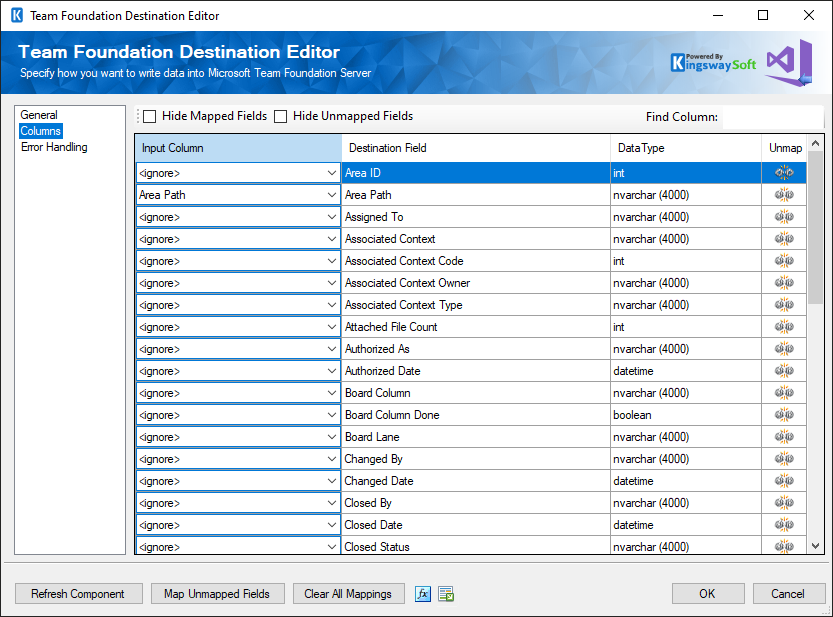Click the DataType column header
The height and width of the screenshot is (617, 833).
686,148
